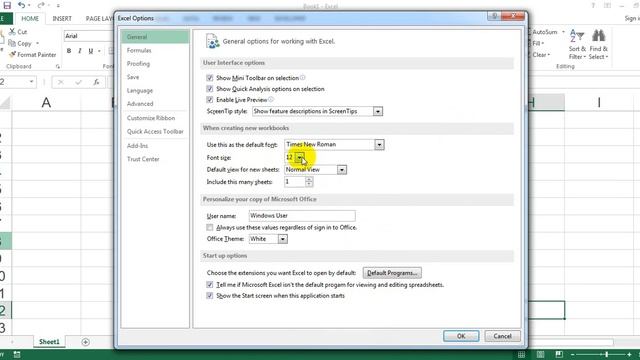
Task: Toggle Underline formatting in ribbon
Action: tap(91, 51)
